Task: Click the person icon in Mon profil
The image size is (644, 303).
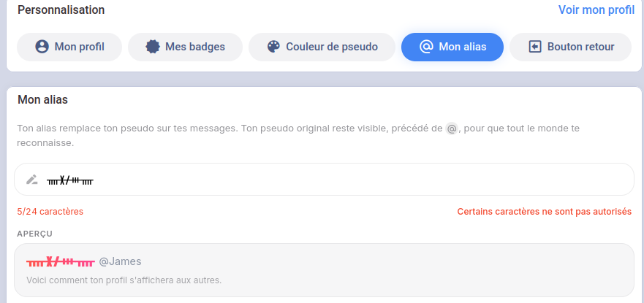Action: tap(42, 47)
